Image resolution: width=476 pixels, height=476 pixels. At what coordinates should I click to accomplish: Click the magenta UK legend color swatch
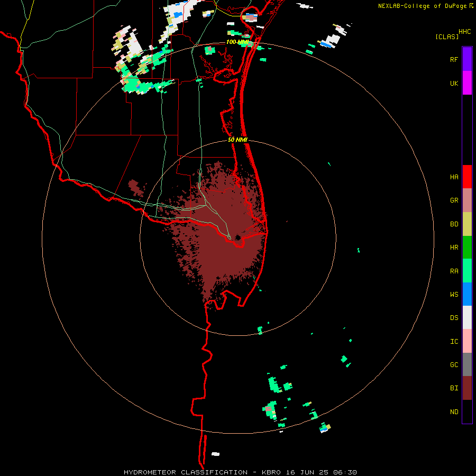pyautogui.click(x=467, y=83)
